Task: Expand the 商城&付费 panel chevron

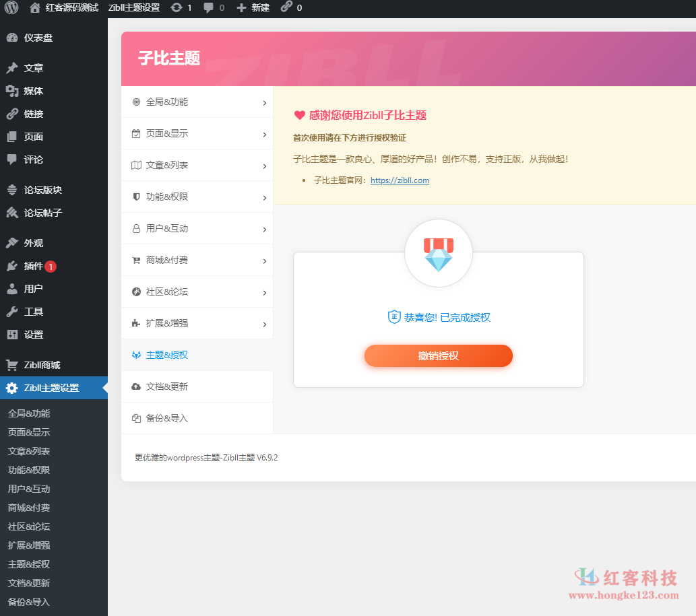Action: click(265, 261)
